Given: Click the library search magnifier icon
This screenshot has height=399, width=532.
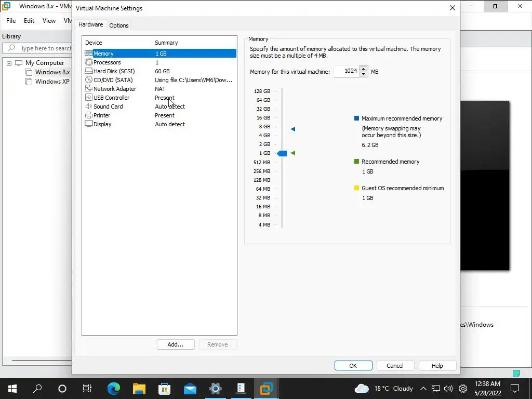Looking at the screenshot, I should pos(11,48).
